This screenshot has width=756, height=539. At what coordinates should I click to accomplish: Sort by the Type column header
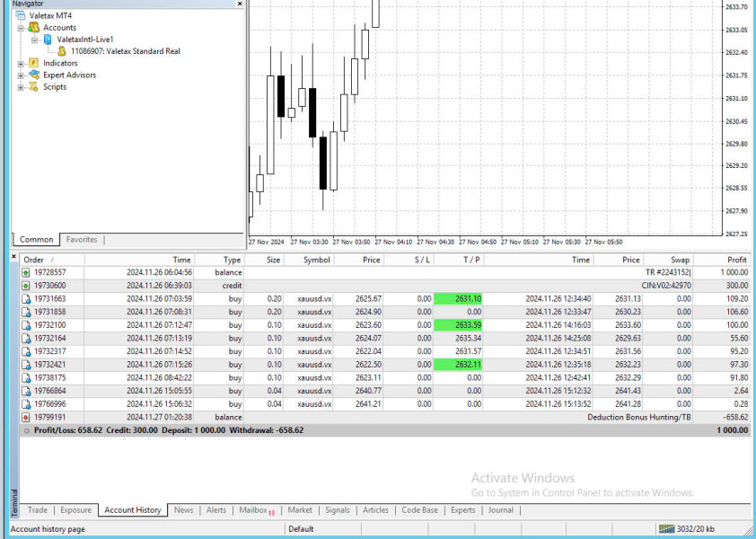219,260
